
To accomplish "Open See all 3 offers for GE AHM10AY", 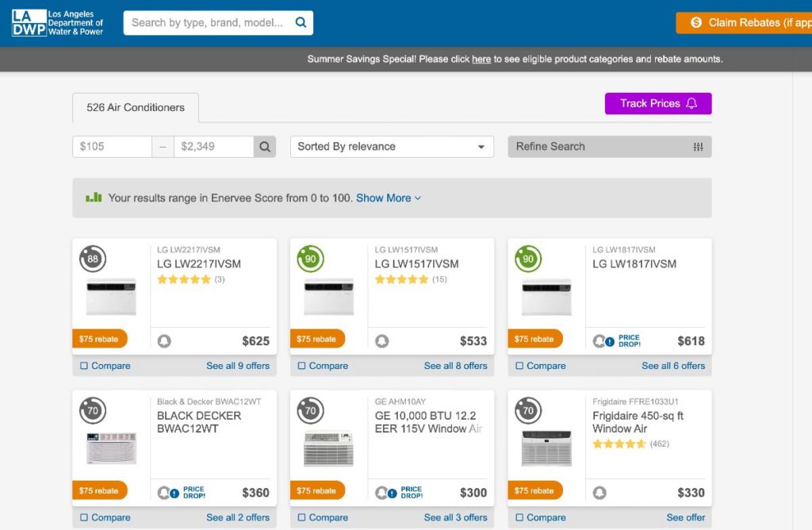I will click(455, 517).
